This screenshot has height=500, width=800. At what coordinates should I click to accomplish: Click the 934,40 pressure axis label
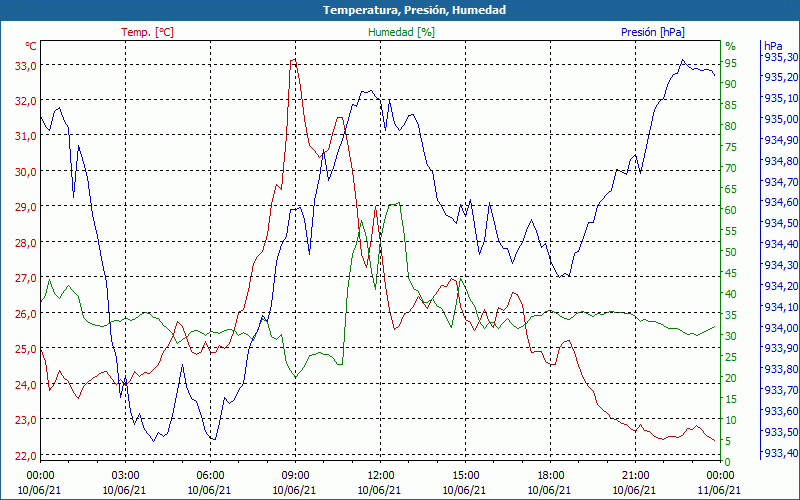(x=781, y=244)
